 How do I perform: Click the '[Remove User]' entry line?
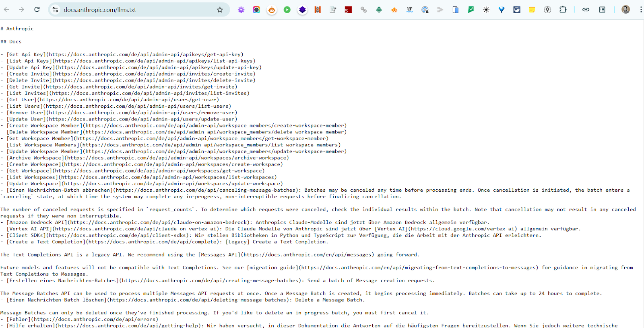119,113
